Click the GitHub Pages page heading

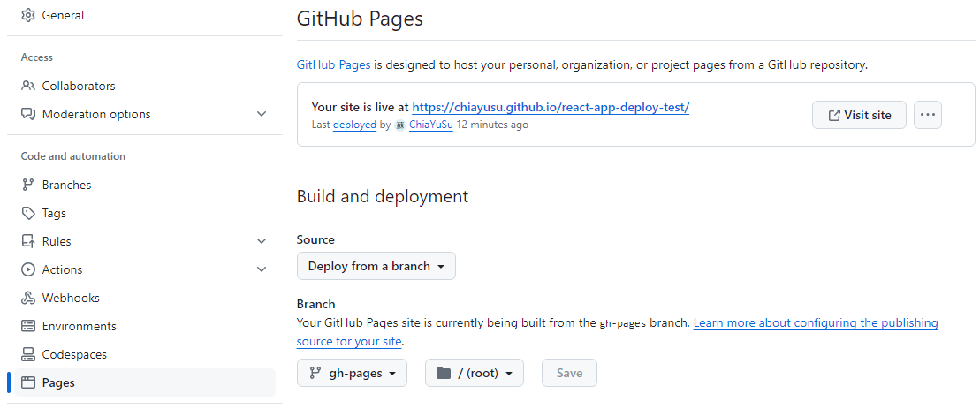(x=360, y=19)
